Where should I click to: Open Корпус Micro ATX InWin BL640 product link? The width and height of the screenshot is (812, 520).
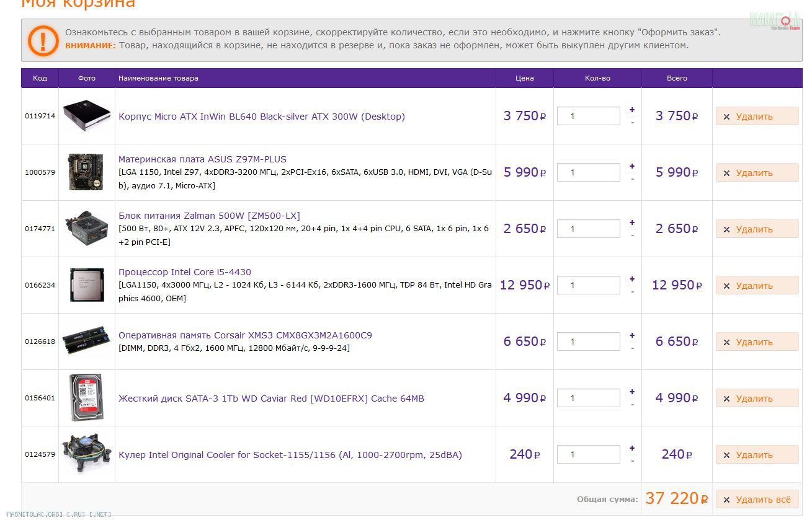[262, 117]
